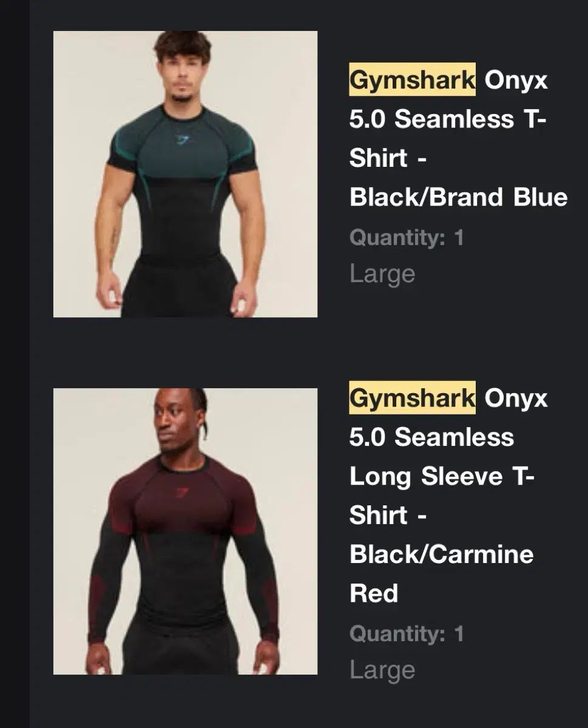The height and width of the screenshot is (728, 588).
Task: Select the Large size label of the long-sleeve shirt
Action: [382, 670]
